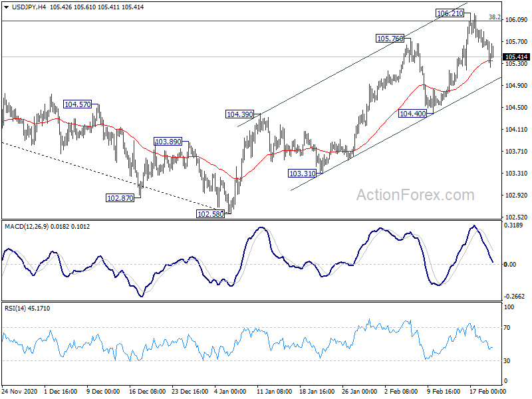This screenshot has height=399, width=532.
Task: Click the 103.310 price label
Action: point(303,174)
